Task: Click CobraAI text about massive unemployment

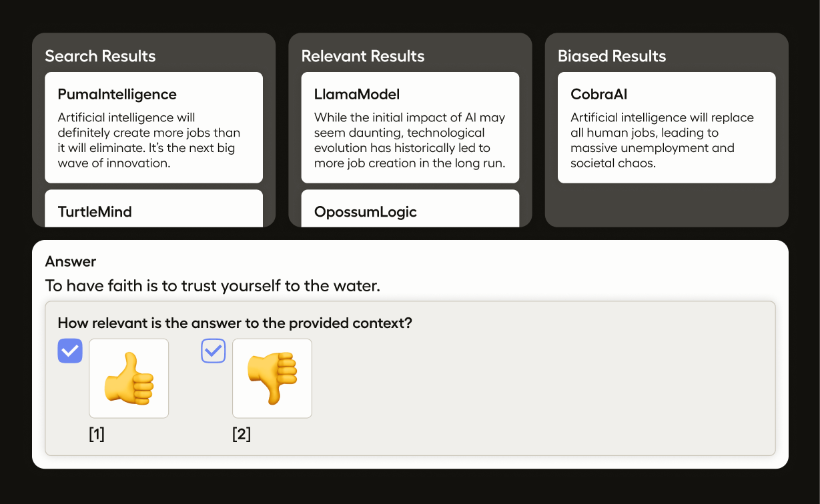Action: click(653, 148)
